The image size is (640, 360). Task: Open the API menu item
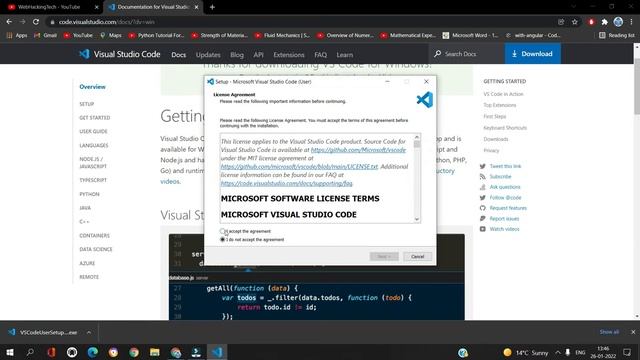tap(258, 55)
